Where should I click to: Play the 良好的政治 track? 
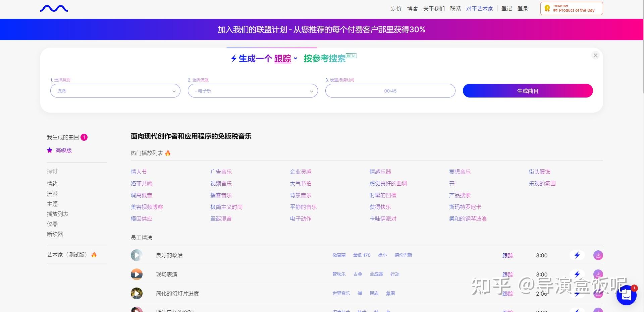[x=137, y=255]
